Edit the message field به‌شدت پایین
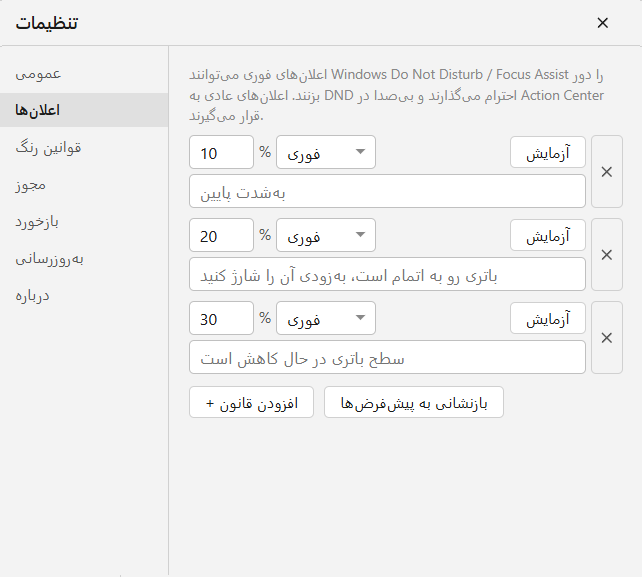Image resolution: width=642 pixels, height=577 pixels. coord(387,192)
